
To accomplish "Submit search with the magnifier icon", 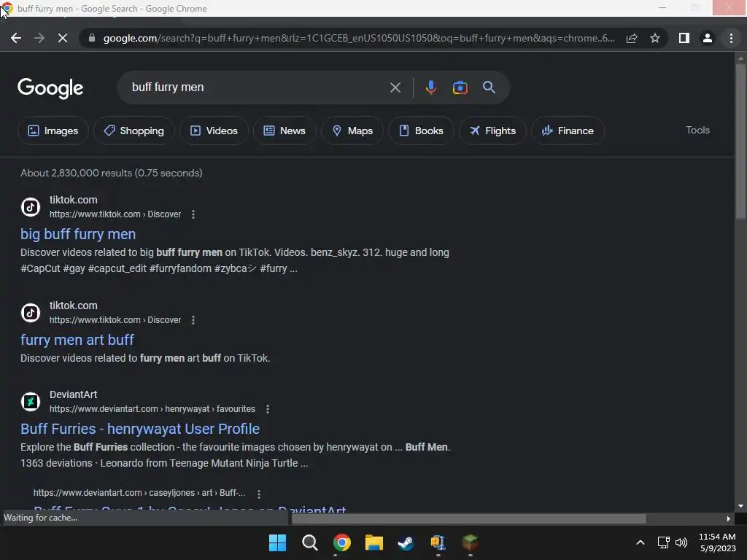I will tap(489, 87).
